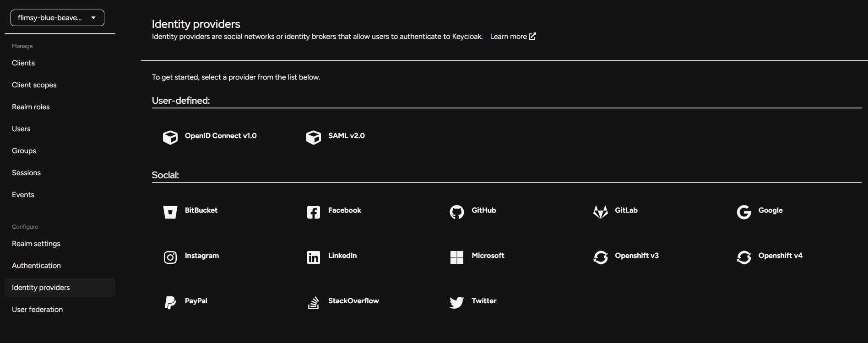The height and width of the screenshot is (343, 868).
Task: Select the PayPal provider label
Action: click(196, 301)
